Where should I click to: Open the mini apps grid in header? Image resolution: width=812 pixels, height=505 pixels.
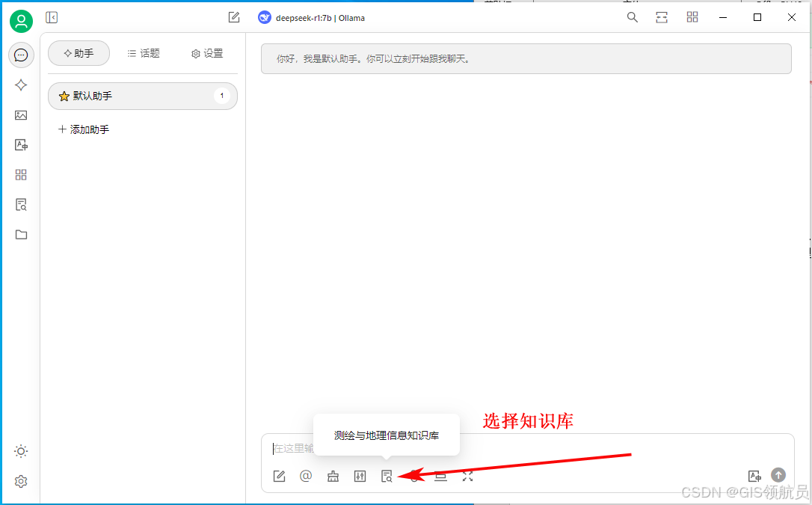pyautogui.click(x=692, y=18)
